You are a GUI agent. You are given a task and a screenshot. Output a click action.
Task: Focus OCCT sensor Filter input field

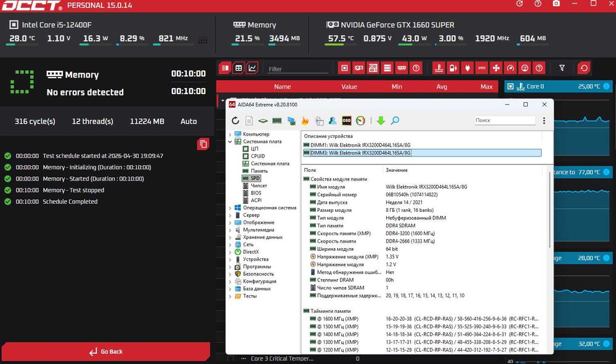coord(298,69)
